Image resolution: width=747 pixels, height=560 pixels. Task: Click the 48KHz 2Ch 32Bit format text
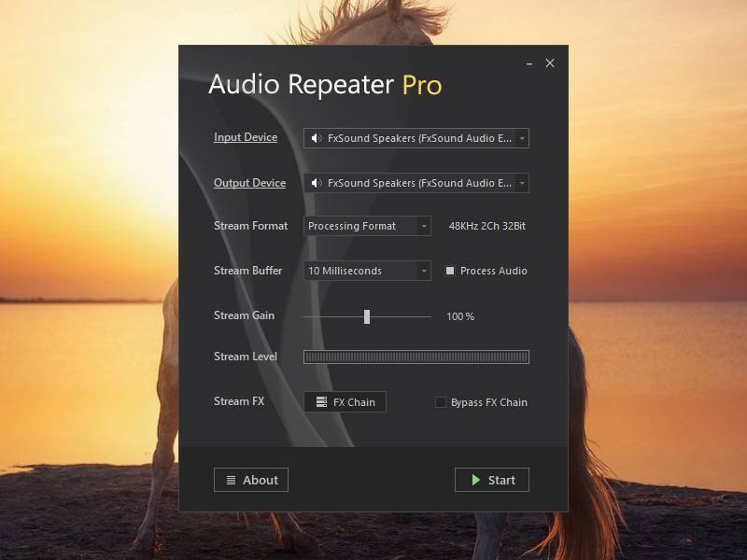[486, 226]
